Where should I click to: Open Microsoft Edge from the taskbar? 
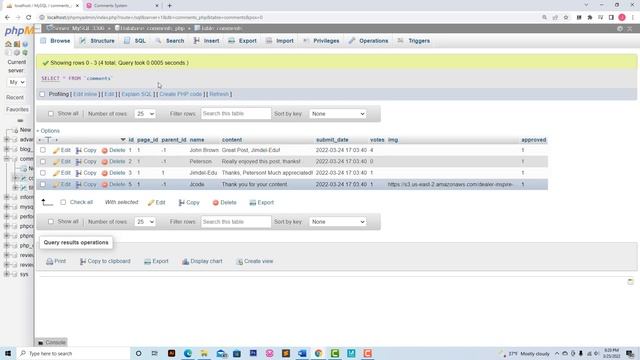(x=188, y=353)
